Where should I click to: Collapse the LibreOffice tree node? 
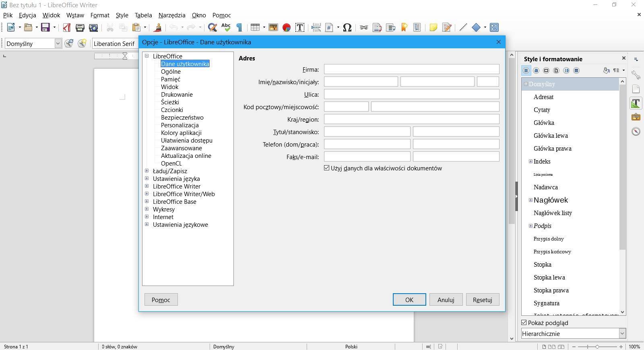(x=147, y=56)
